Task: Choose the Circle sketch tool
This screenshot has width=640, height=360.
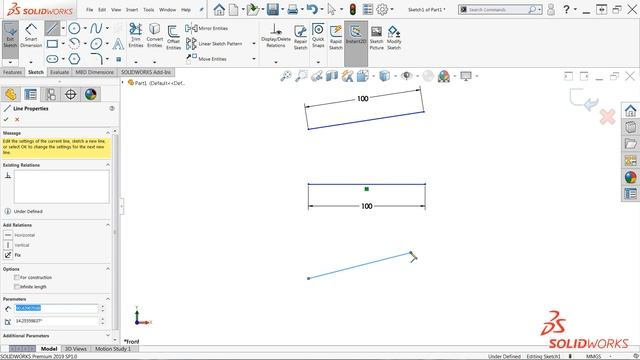Action: click(74, 28)
